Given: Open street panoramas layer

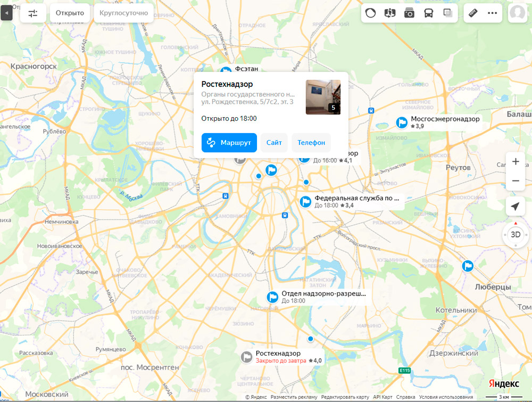Looking at the screenshot, I should pos(390,13).
